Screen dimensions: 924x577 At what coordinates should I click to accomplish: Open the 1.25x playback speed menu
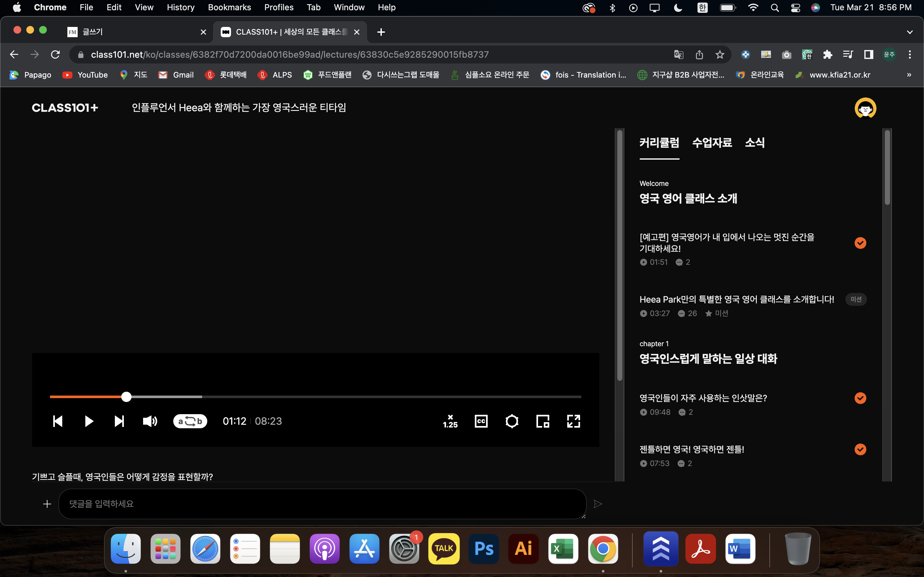[450, 421]
